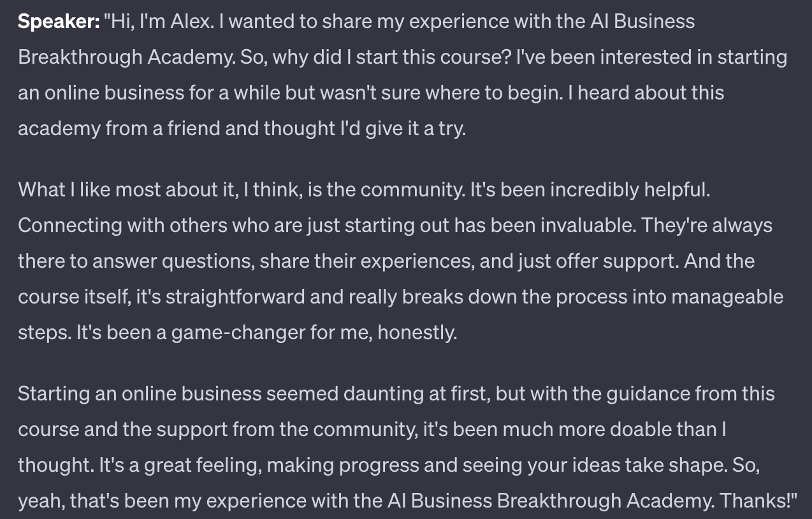
Task: Click the word "honestly"
Action: coord(416,333)
